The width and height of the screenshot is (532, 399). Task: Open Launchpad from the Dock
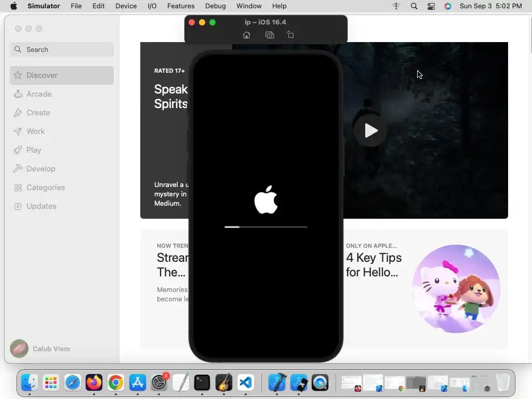(x=51, y=383)
